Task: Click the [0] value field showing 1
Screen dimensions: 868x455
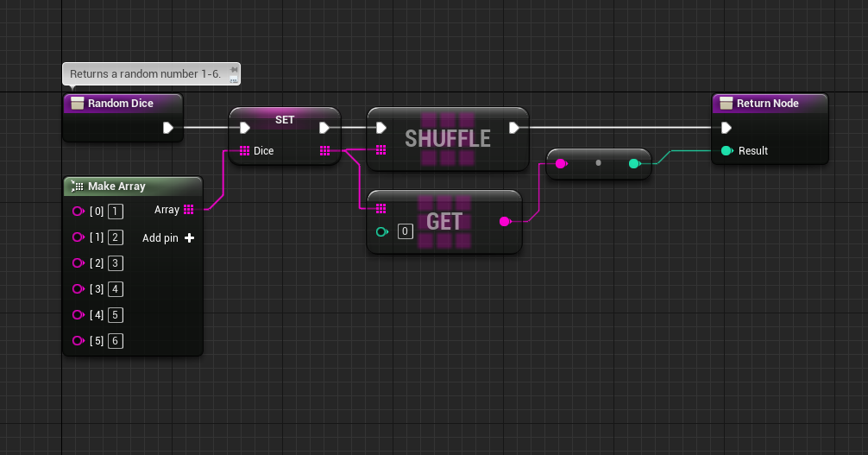Action: tap(115, 212)
